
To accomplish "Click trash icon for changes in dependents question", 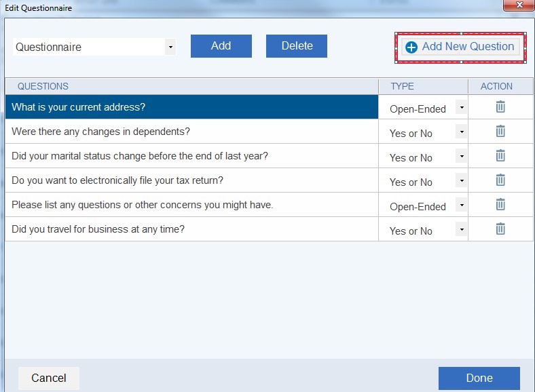I will click(x=500, y=131).
